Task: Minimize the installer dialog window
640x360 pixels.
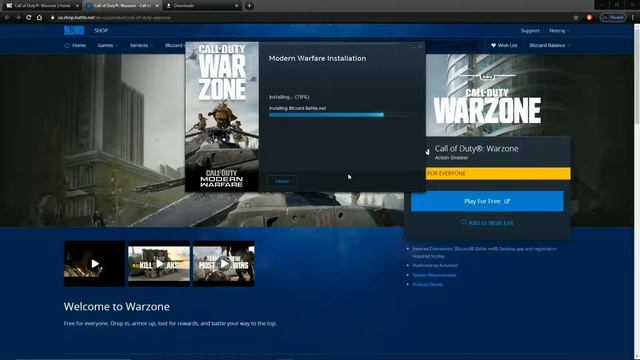Action: tap(413, 47)
